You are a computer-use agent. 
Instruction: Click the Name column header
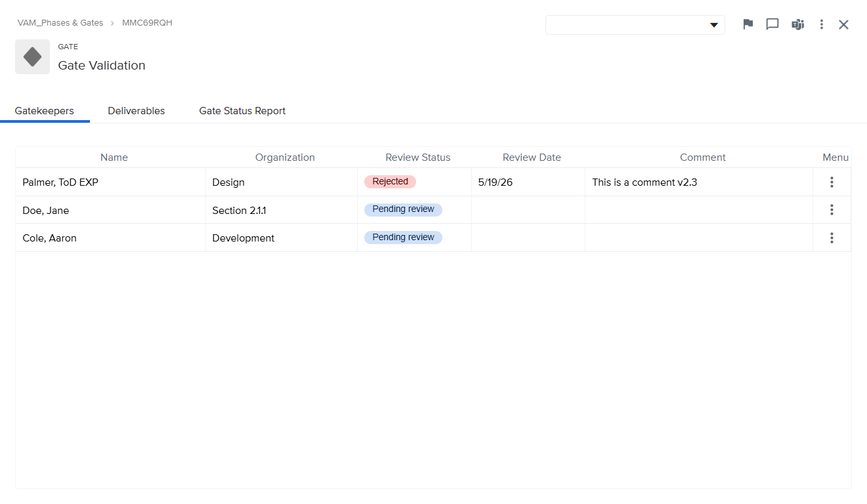114,157
